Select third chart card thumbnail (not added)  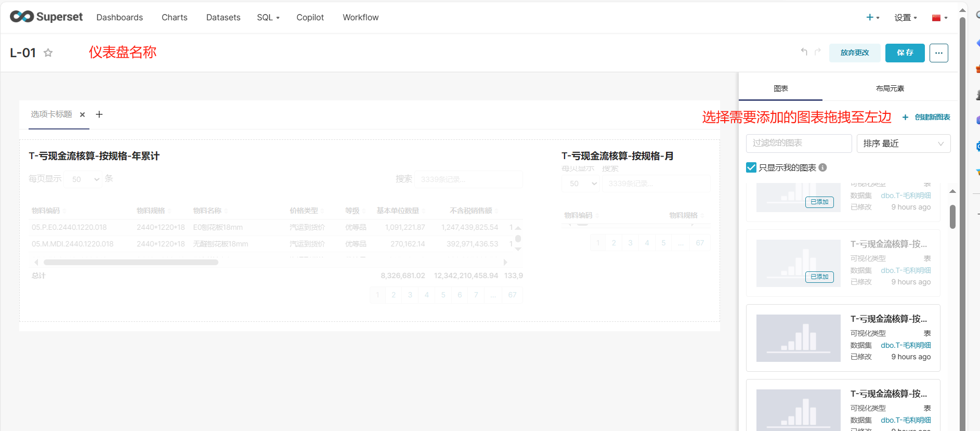[798, 338]
